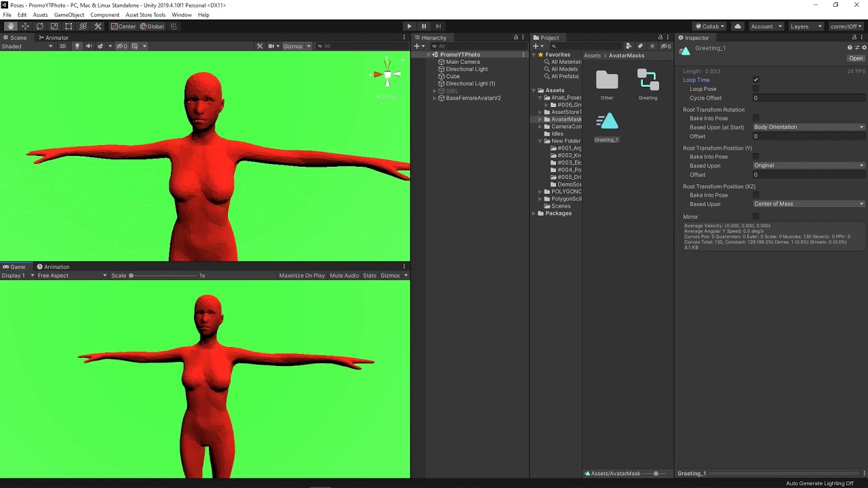
Task: Enable the Loop Pose checkbox
Action: click(x=755, y=89)
